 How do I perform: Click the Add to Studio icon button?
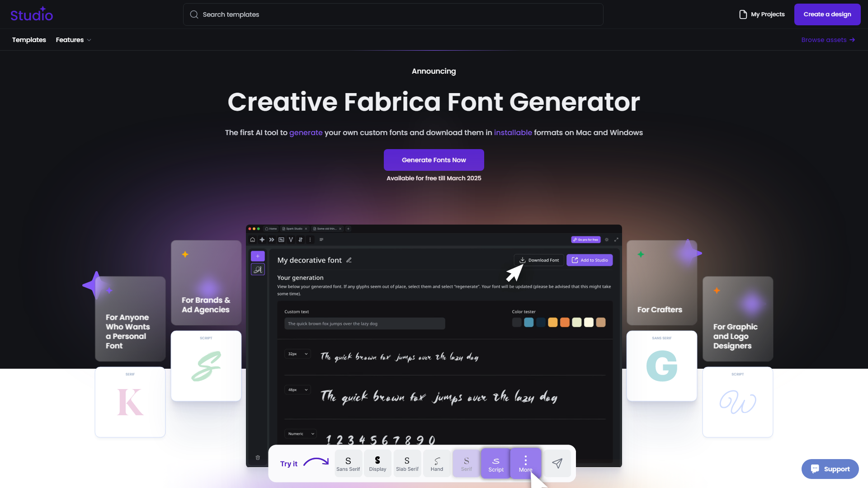pos(574,260)
